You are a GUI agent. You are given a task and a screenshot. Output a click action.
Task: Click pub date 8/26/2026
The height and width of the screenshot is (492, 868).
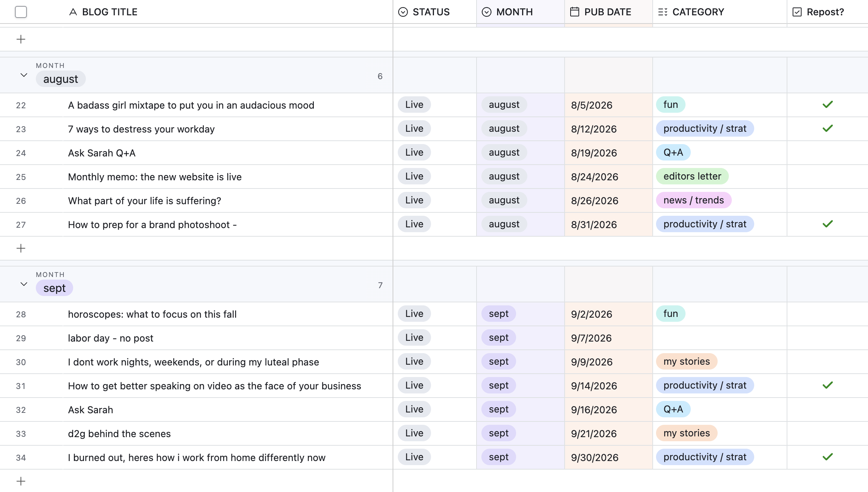coord(594,201)
